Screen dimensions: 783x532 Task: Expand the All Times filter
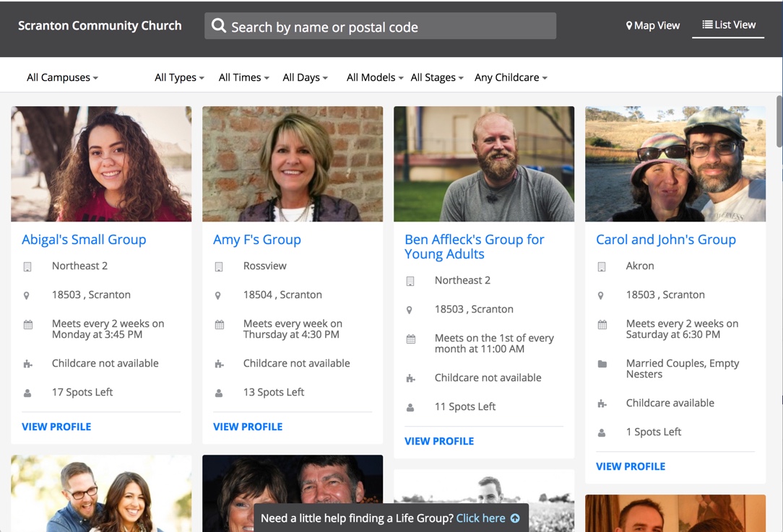tap(243, 77)
